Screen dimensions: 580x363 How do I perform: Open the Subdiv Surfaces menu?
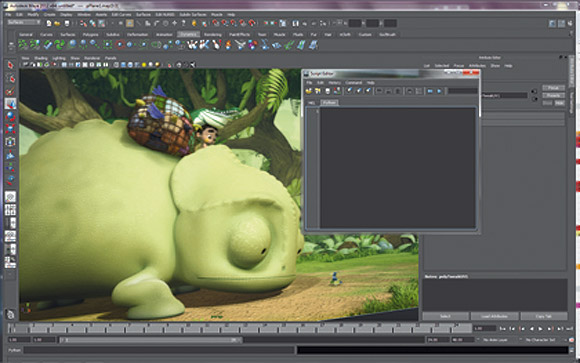[193, 14]
